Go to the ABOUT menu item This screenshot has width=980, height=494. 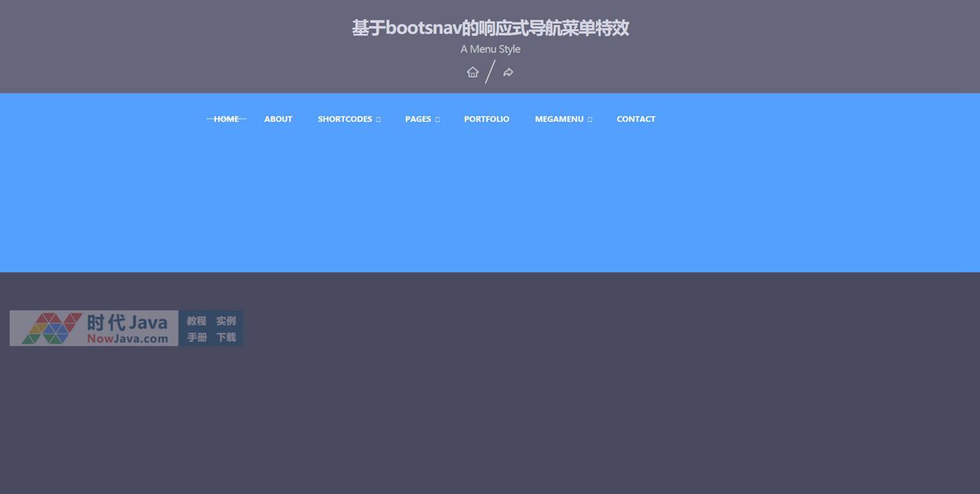[x=279, y=119]
